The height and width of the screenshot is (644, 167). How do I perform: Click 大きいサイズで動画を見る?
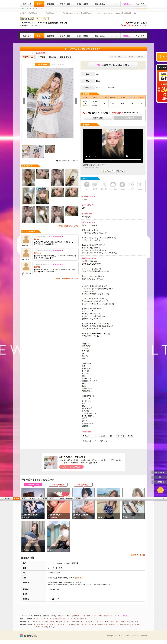(x=113, y=171)
